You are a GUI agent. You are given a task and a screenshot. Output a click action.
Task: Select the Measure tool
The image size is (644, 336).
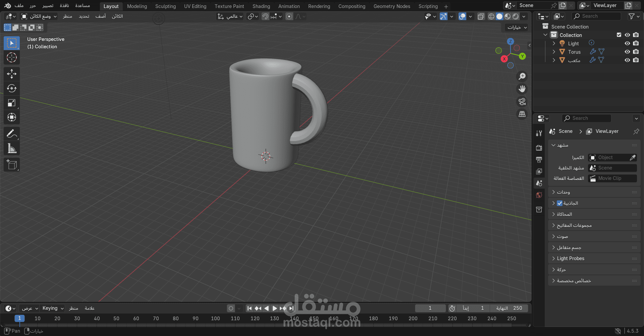(x=12, y=148)
